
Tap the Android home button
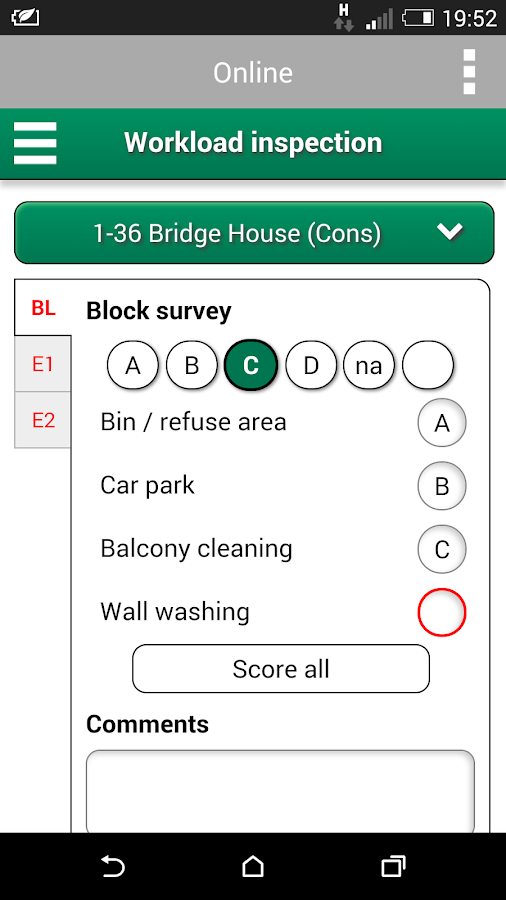click(252, 866)
